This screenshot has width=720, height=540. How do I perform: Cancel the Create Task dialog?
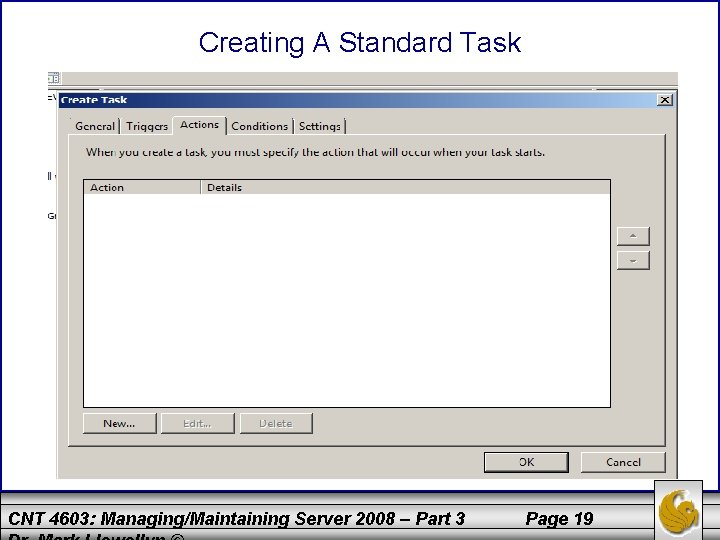[x=623, y=462]
